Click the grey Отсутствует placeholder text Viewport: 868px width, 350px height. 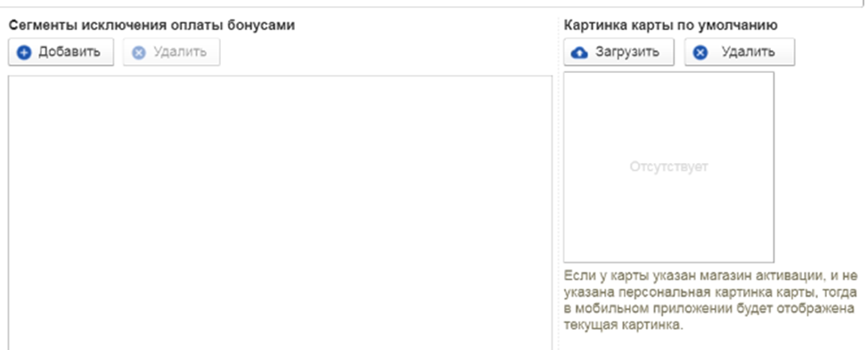[x=668, y=167]
